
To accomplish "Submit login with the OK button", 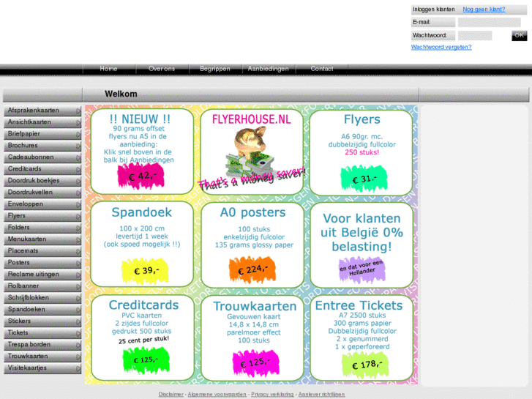I will [x=519, y=35].
